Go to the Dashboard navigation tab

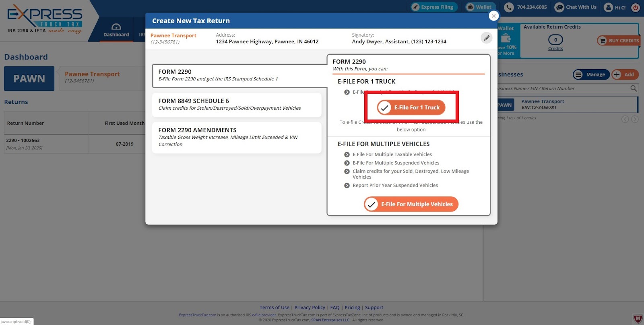116,30
